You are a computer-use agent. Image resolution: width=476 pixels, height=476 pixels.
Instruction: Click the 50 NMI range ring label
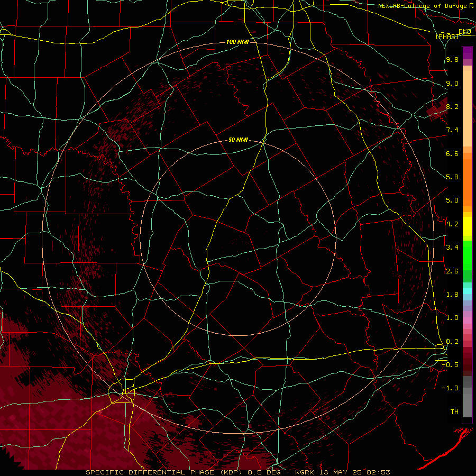238,140
